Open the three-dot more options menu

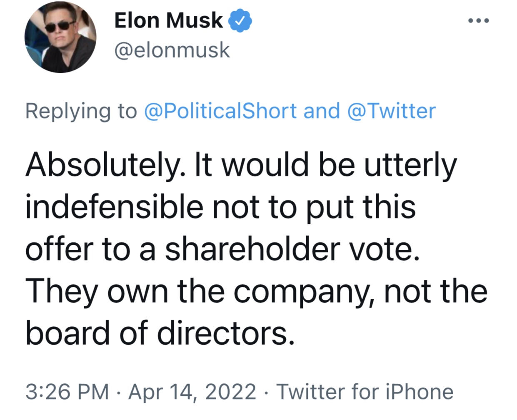(x=478, y=20)
